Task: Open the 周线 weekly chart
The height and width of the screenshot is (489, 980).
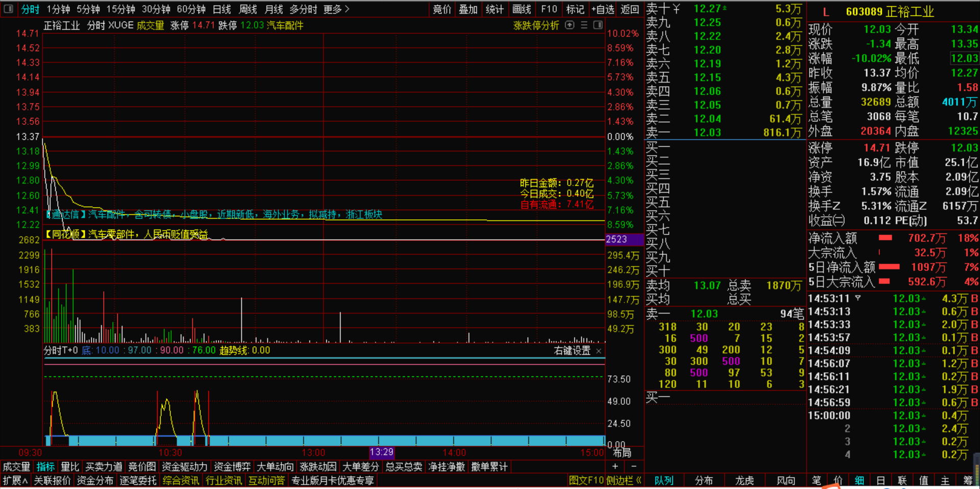Action: pos(248,9)
